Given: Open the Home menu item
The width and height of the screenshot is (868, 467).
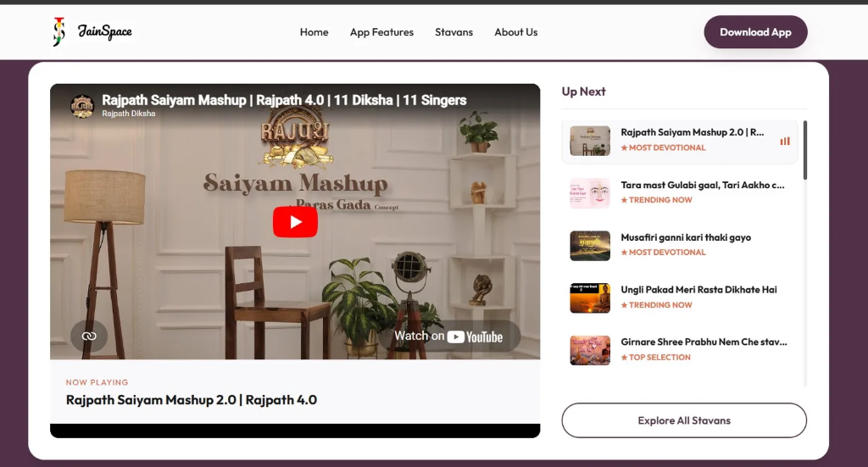Looking at the screenshot, I should 314,32.
